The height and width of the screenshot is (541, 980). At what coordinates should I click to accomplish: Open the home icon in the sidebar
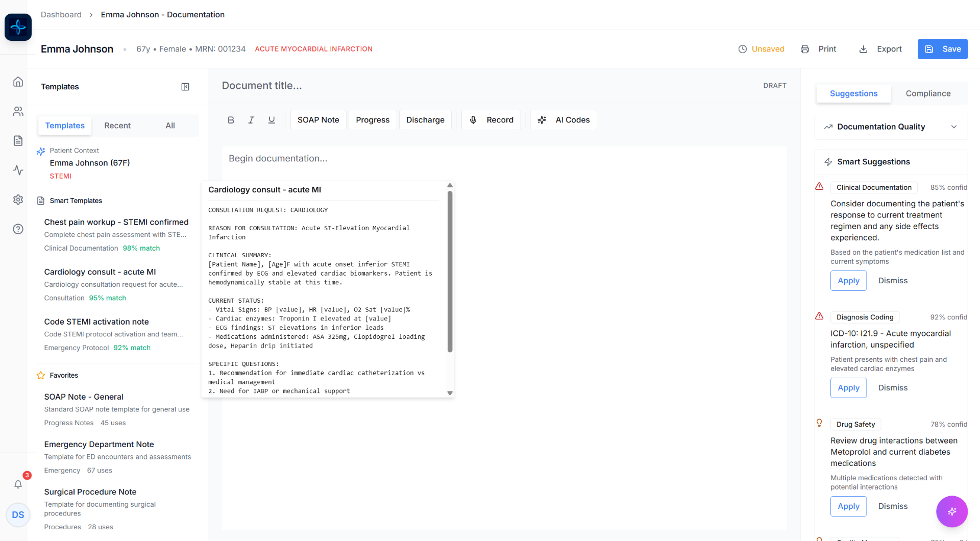pos(18,82)
